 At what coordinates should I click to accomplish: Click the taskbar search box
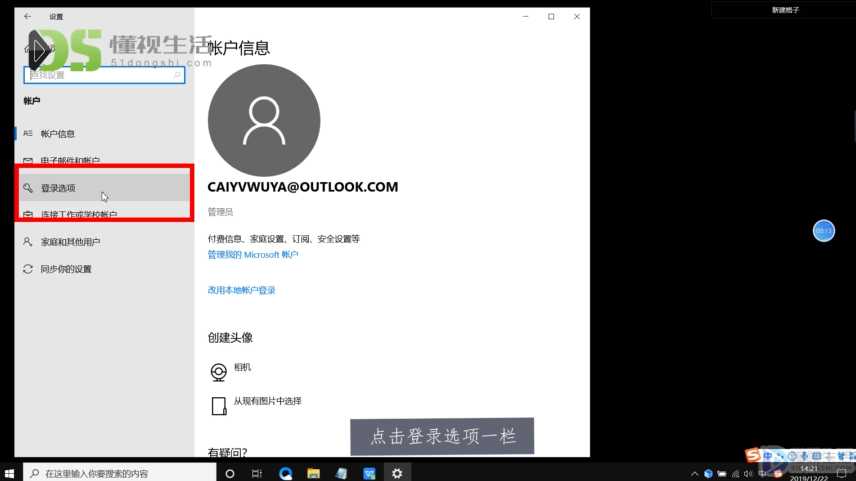coord(120,473)
